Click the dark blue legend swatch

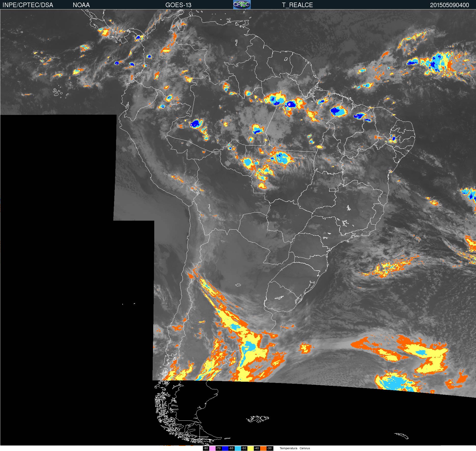225,448
